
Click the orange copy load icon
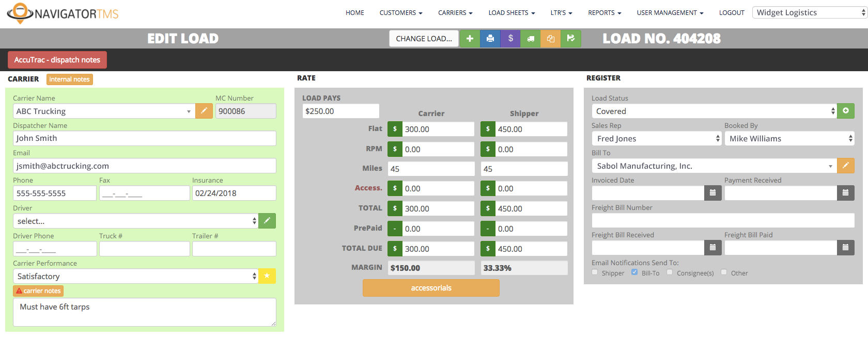click(x=551, y=39)
